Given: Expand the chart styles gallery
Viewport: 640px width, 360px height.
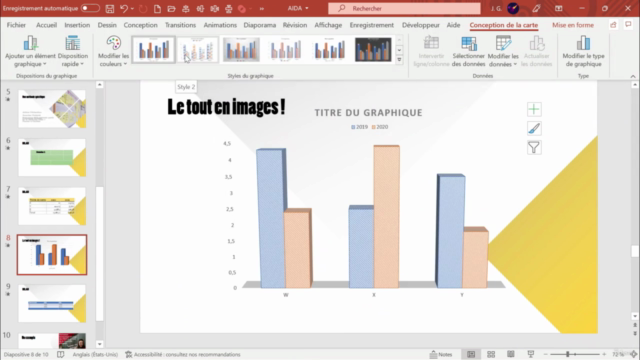Looking at the screenshot, I should (399, 60).
